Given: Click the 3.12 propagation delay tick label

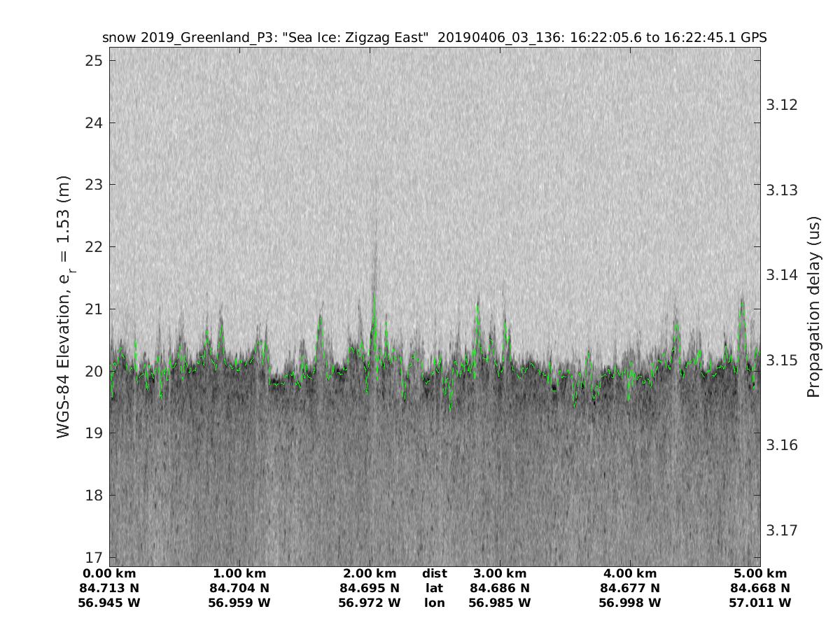Looking at the screenshot, I should [x=781, y=105].
